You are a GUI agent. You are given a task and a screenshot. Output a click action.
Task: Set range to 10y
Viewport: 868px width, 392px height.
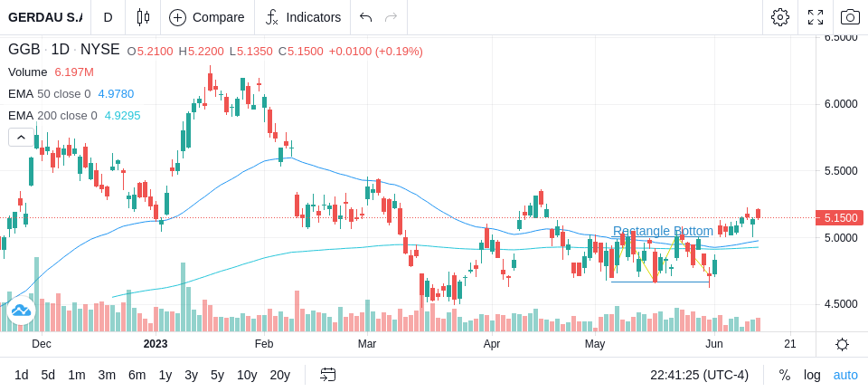point(247,376)
